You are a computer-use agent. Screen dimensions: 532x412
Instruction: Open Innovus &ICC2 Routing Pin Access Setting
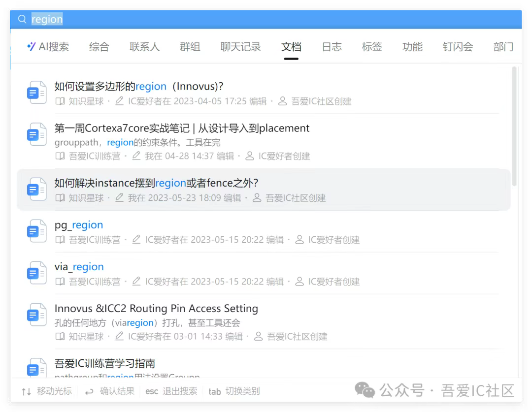pyautogui.click(x=156, y=309)
